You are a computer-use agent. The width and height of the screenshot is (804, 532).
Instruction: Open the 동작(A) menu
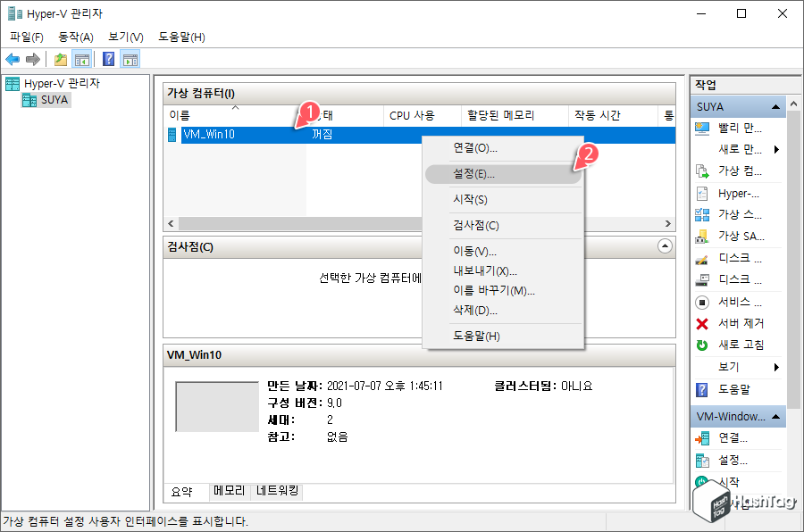76,37
